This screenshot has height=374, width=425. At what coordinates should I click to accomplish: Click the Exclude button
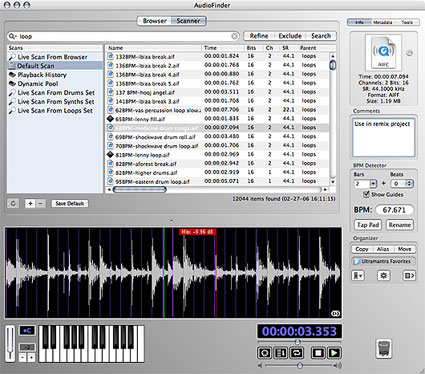(290, 36)
